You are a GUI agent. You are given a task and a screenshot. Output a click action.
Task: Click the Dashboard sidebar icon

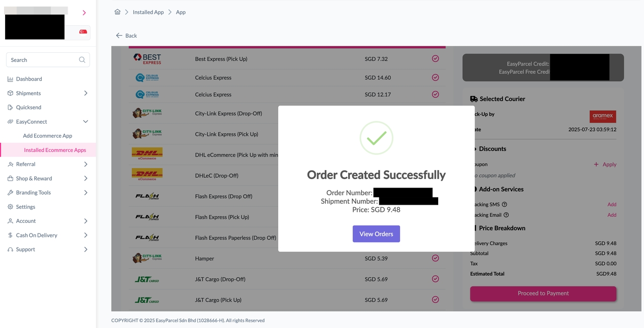tap(9, 78)
